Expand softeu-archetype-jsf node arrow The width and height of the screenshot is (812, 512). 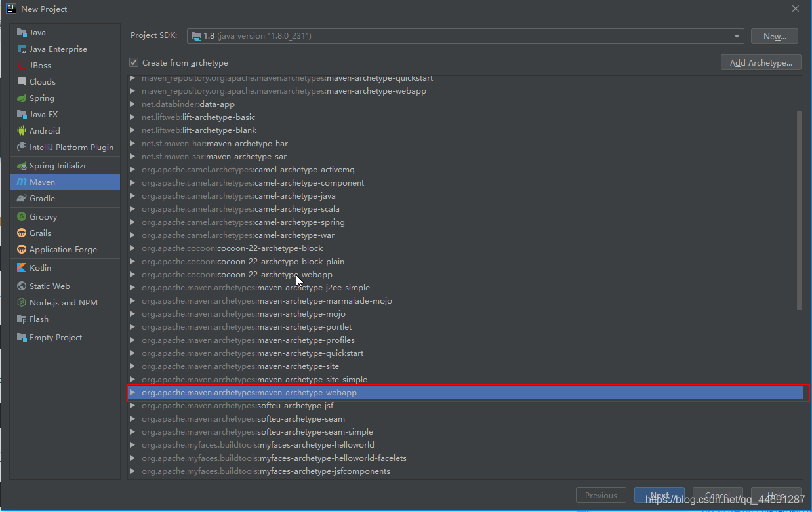tap(132, 406)
